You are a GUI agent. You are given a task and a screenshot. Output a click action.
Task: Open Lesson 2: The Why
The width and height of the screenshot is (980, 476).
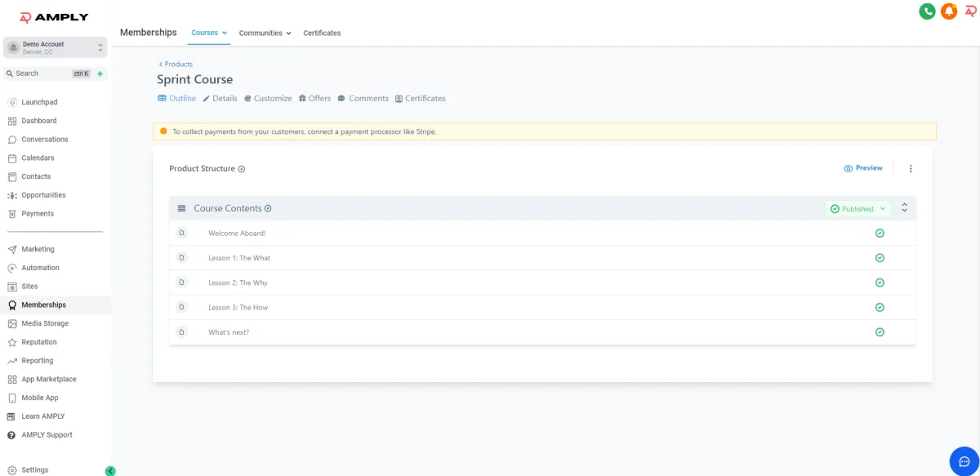click(x=238, y=282)
